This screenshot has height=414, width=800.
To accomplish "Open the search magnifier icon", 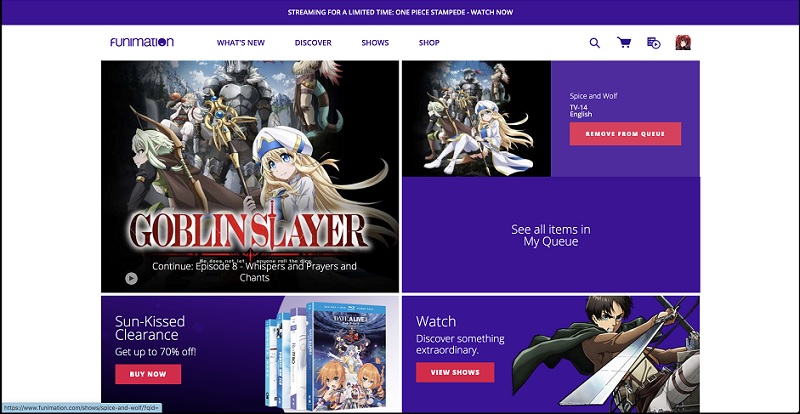I will pos(594,43).
